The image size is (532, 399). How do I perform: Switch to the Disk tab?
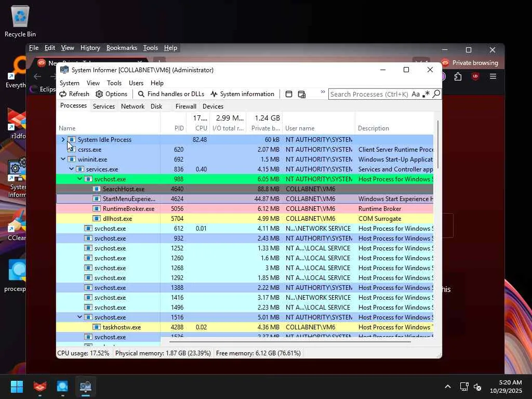coord(156,106)
